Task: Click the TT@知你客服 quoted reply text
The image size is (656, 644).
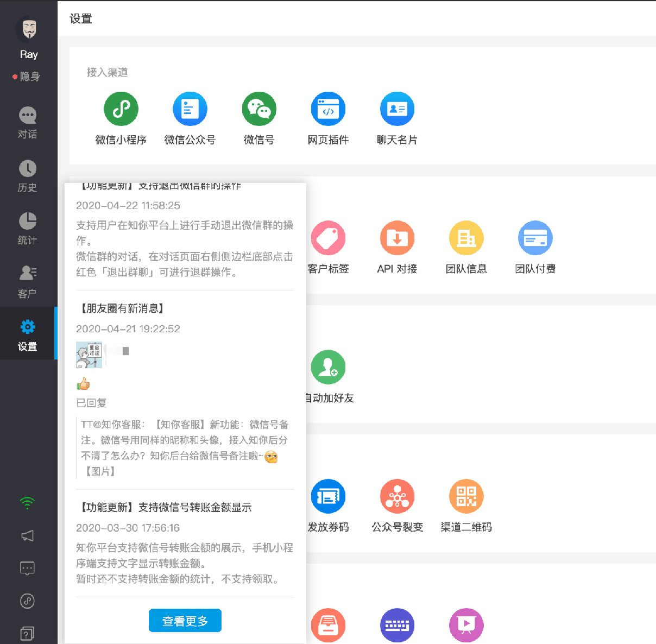Action: (185, 447)
